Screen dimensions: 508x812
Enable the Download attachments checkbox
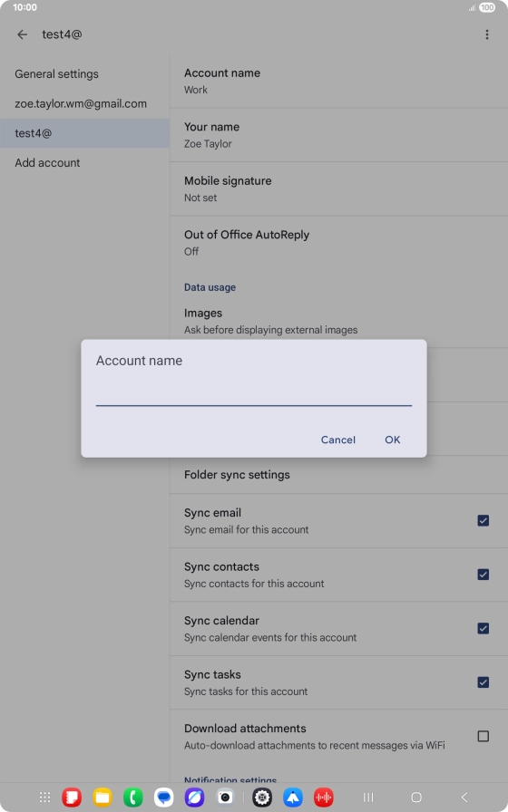[x=483, y=736]
